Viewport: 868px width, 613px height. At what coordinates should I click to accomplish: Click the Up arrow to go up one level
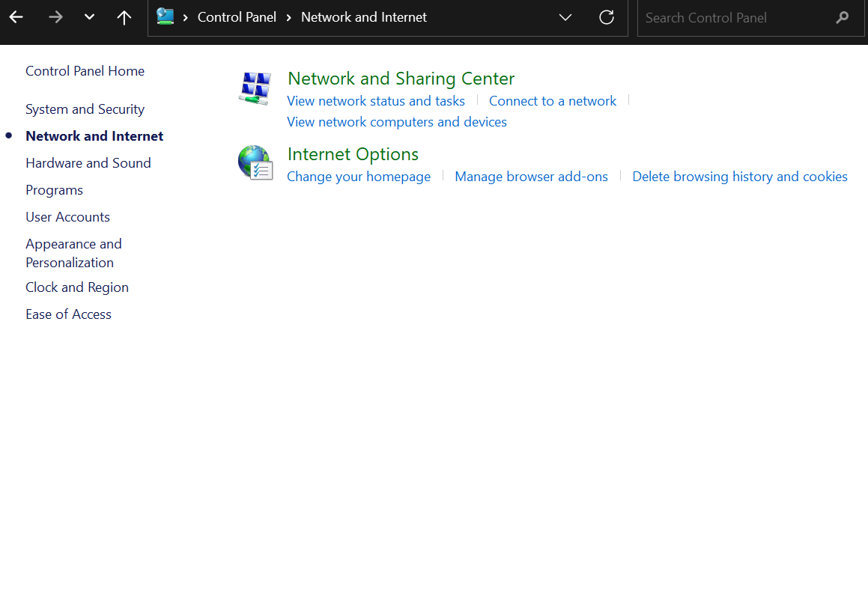click(124, 16)
